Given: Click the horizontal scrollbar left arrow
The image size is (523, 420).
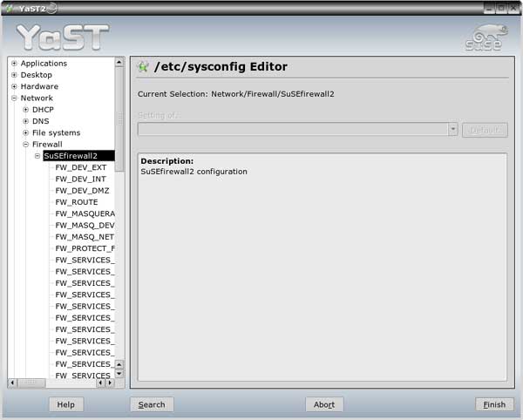Looking at the screenshot, I should tap(12, 383).
